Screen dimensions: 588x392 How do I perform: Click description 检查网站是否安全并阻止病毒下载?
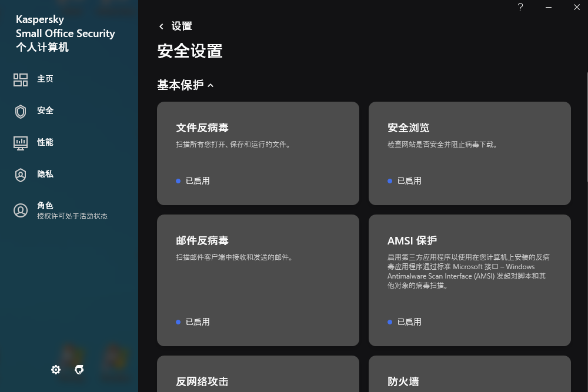tap(443, 145)
